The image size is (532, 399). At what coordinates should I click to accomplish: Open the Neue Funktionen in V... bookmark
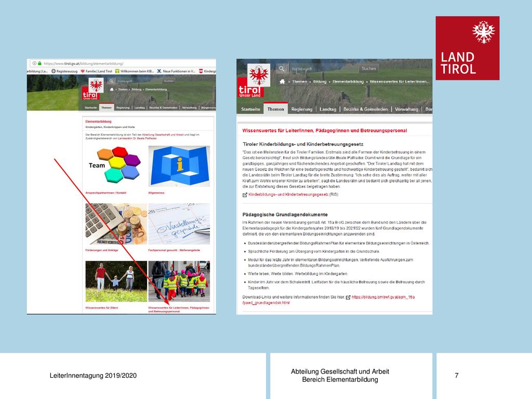click(x=176, y=71)
